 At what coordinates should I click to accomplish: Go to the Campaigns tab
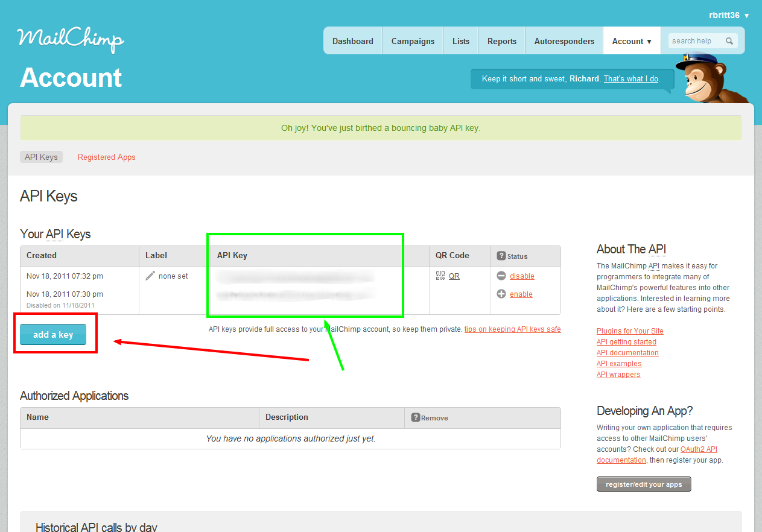(413, 41)
